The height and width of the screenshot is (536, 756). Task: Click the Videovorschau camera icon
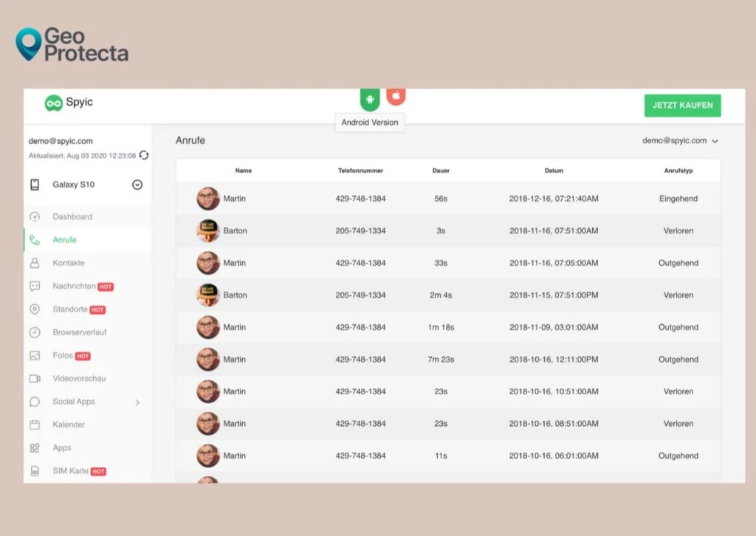point(35,379)
